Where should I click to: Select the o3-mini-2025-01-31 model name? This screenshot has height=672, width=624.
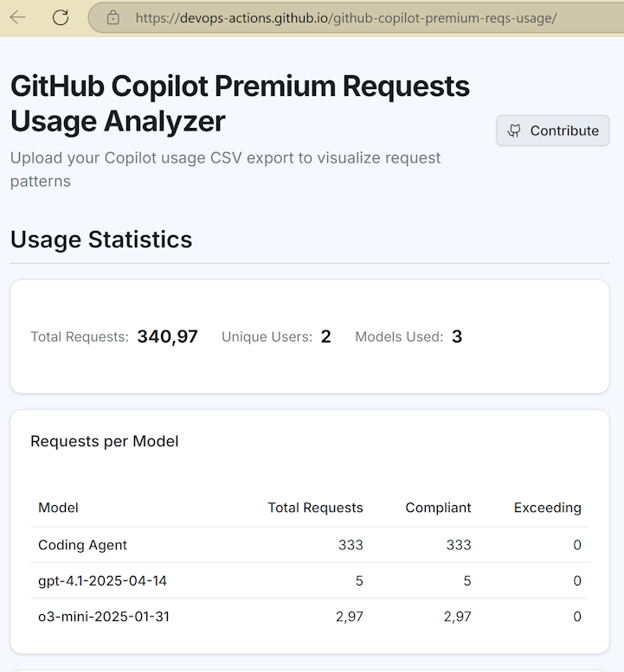(103, 617)
